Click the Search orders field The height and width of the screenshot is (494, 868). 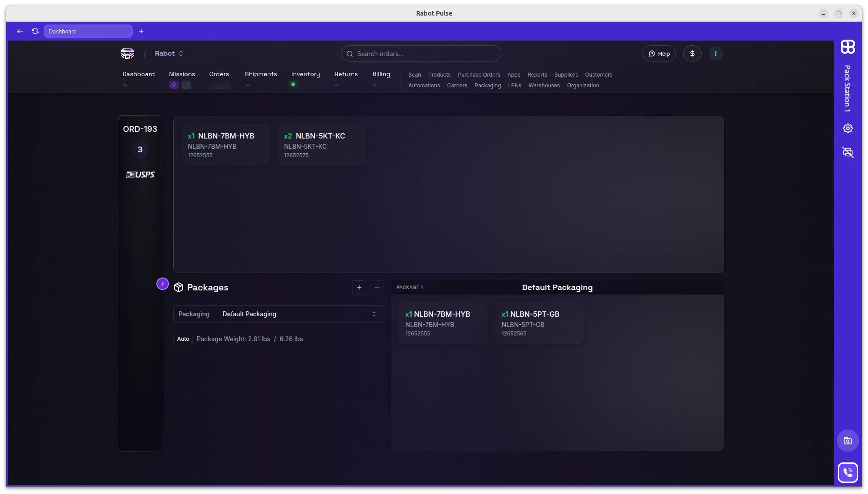pyautogui.click(x=420, y=53)
